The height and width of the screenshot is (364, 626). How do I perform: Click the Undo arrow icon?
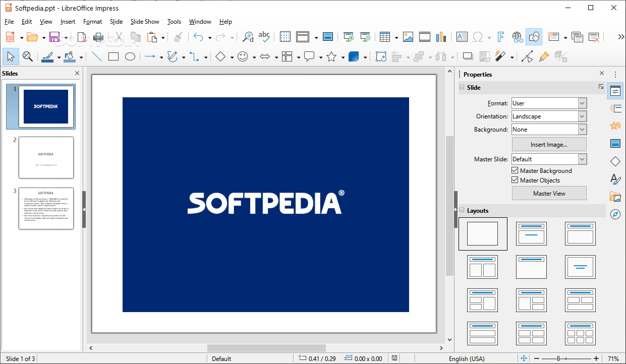198,37
